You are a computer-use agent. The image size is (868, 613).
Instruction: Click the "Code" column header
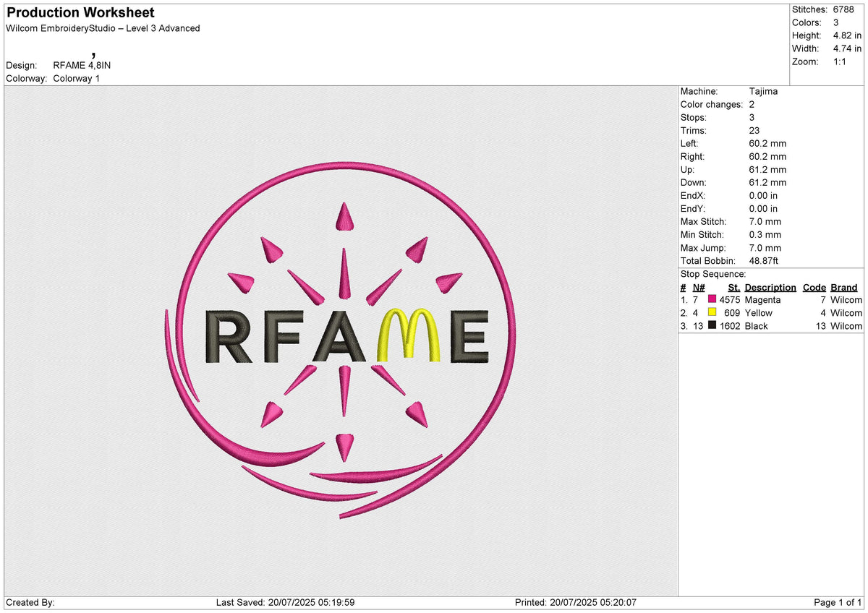click(x=814, y=288)
